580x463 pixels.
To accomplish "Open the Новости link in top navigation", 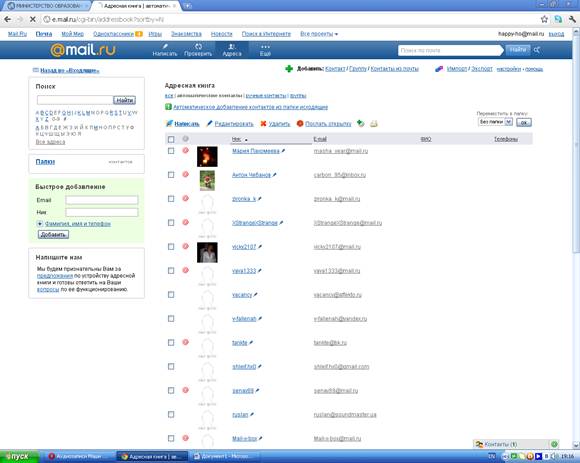I will tap(222, 34).
